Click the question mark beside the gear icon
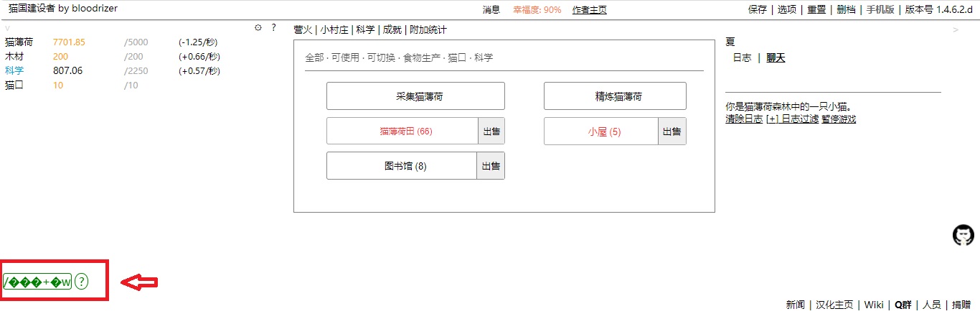 [273, 28]
